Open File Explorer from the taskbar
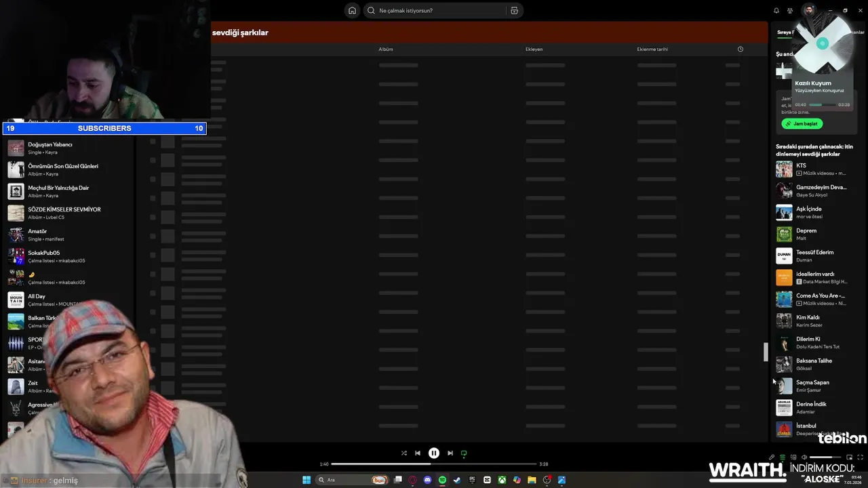 [532, 480]
